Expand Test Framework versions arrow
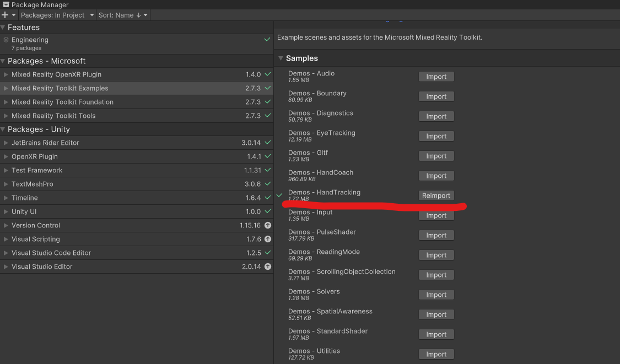This screenshot has width=620, height=364. point(6,170)
